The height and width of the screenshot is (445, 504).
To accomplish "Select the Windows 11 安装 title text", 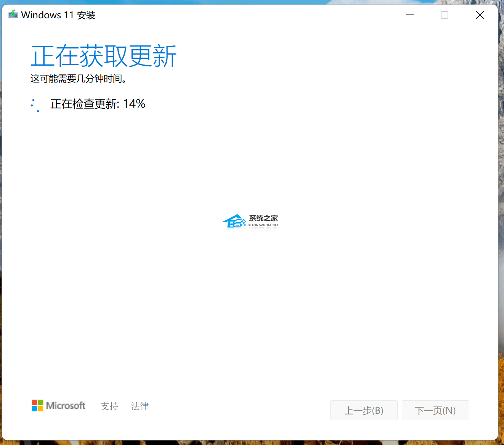I will coord(58,15).
